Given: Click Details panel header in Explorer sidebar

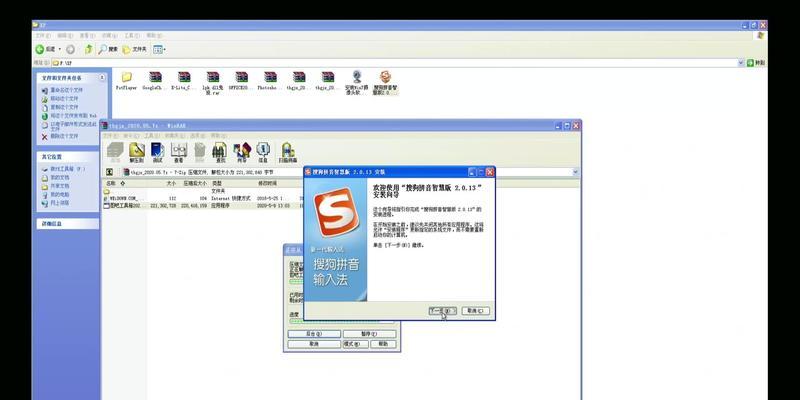Looking at the screenshot, I should pos(68,223).
